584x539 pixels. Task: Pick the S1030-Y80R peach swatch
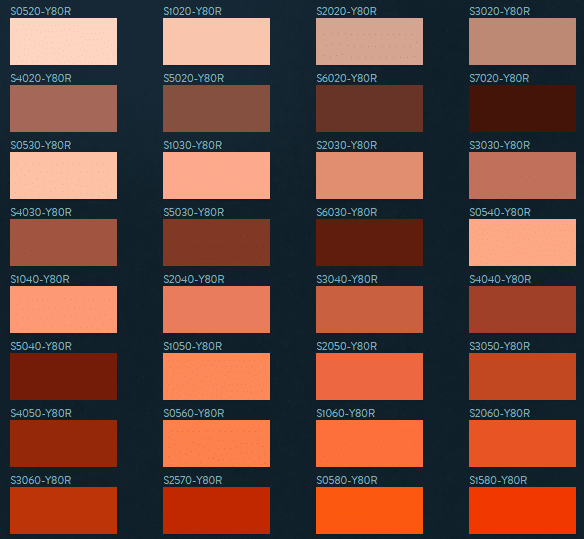pos(216,175)
